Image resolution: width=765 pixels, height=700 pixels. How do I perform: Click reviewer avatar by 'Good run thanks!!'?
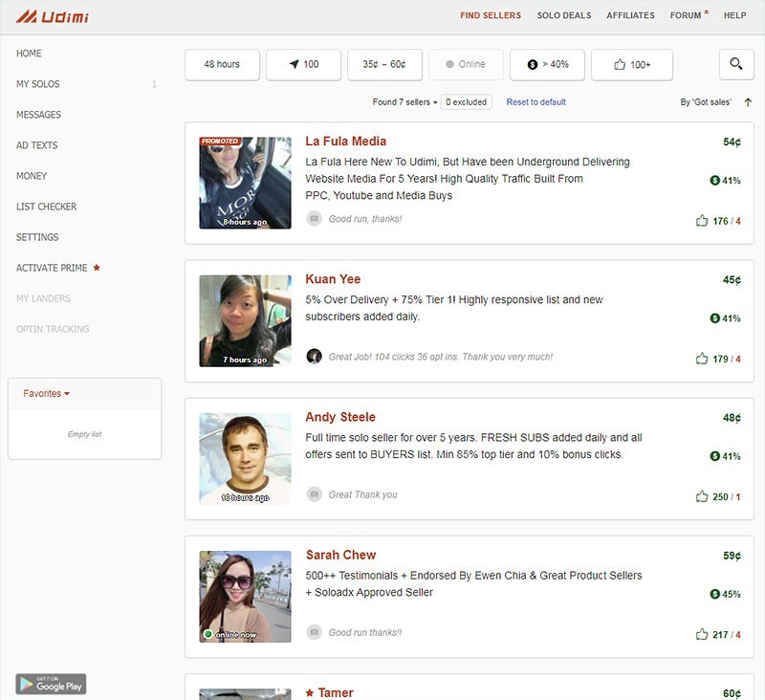click(x=315, y=632)
